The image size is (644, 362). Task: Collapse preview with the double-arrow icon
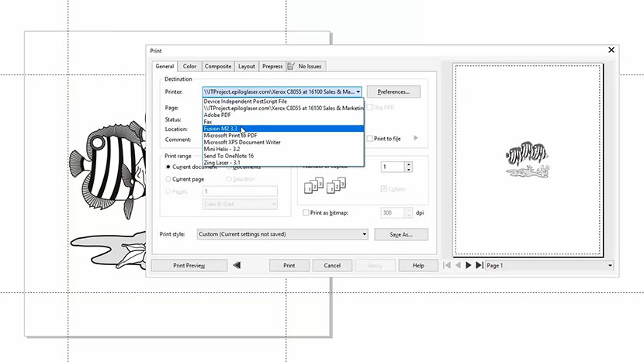pos(237,265)
